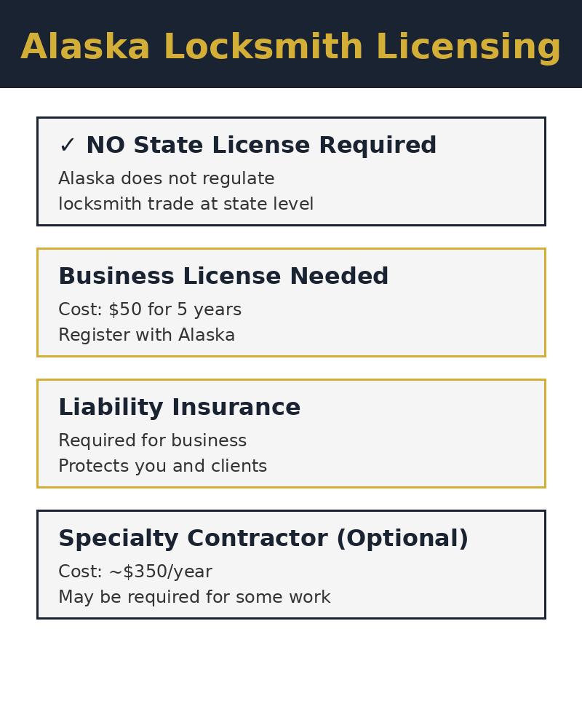Select the Specialty Contractor (Optional) heading
This screenshot has width=582, height=728.
[263, 539]
